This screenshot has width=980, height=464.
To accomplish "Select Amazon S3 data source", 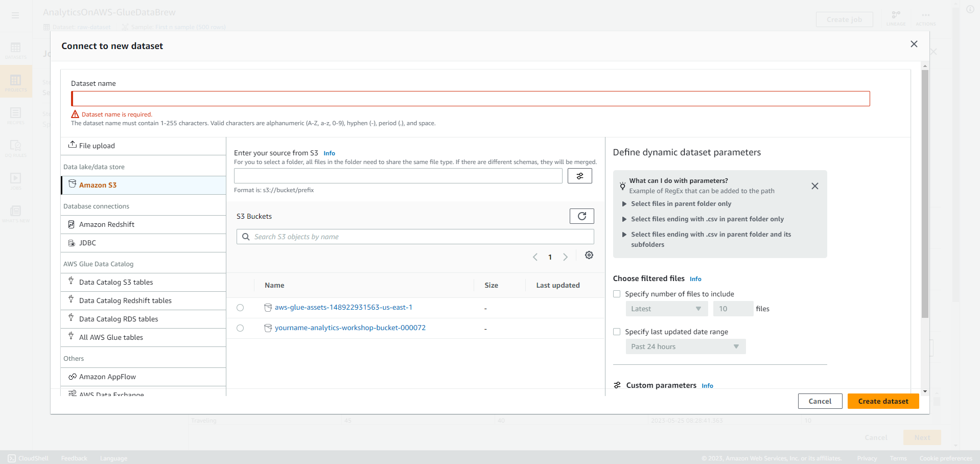I will coord(143,185).
